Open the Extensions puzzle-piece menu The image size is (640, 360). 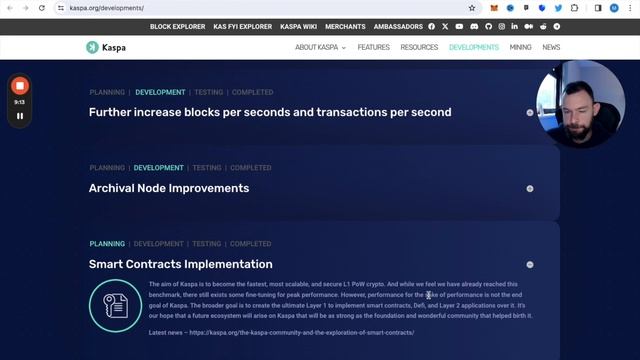(574, 8)
